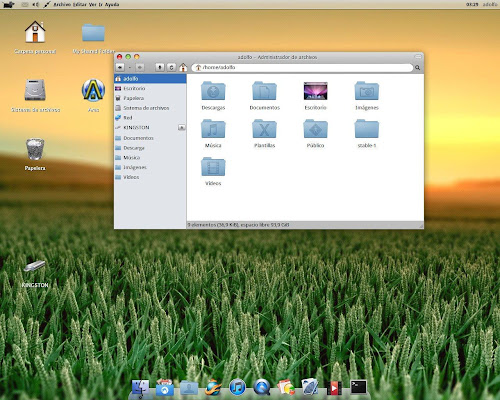Launch the terminal from the dock
The height and width of the screenshot is (400, 500).
(x=359, y=387)
